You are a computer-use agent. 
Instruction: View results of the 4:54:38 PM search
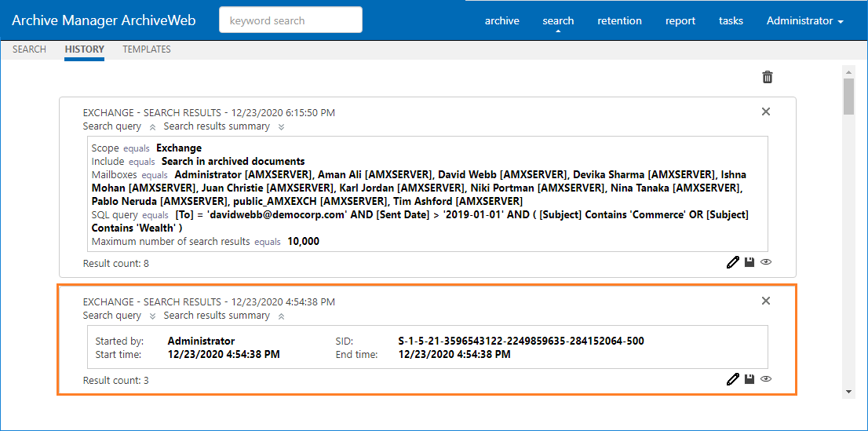[766, 379]
